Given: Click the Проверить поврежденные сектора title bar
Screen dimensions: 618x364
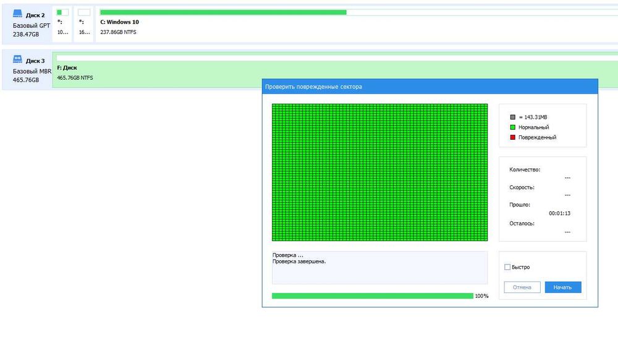Looking at the screenshot, I should 430,87.
